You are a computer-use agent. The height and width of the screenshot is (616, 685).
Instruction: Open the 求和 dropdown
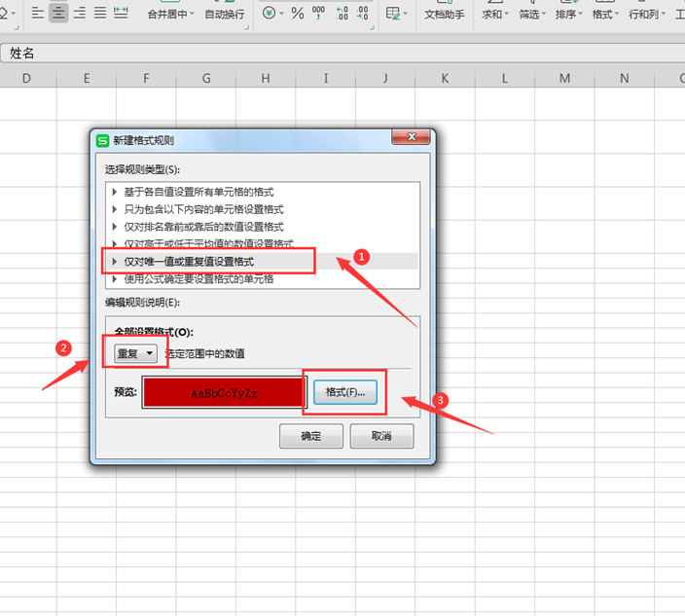coord(495,15)
